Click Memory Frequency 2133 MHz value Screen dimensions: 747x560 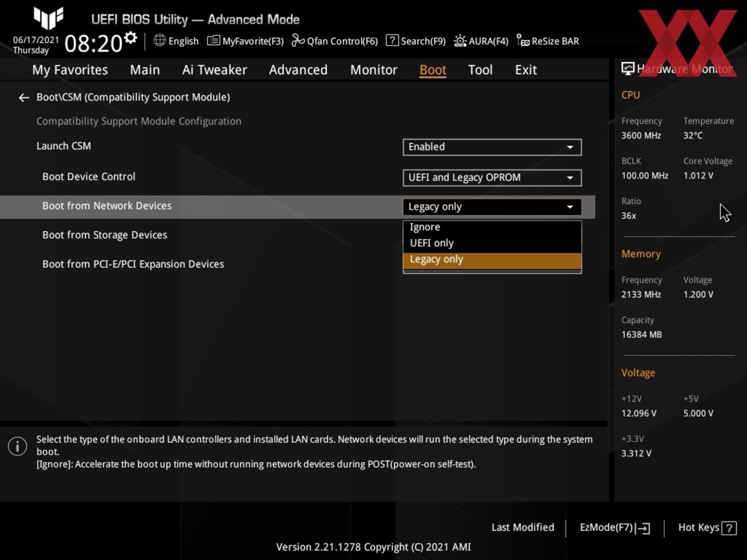641,294
